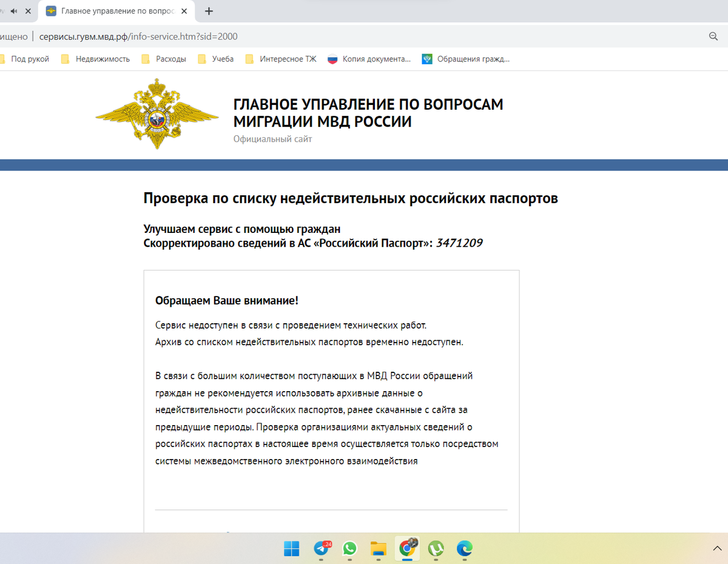Image resolution: width=728 pixels, height=564 pixels.
Task: Select the Главное управление по вопросам tab
Action: (116, 11)
